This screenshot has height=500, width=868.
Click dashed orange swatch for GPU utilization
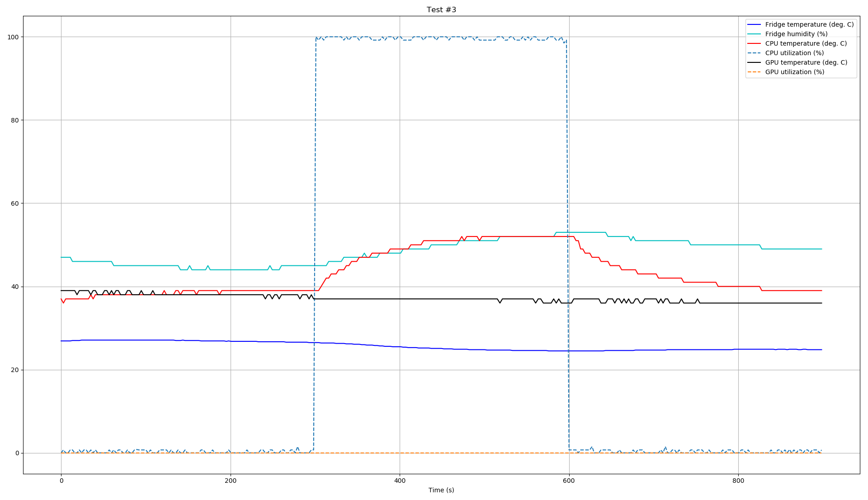[x=754, y=72]
